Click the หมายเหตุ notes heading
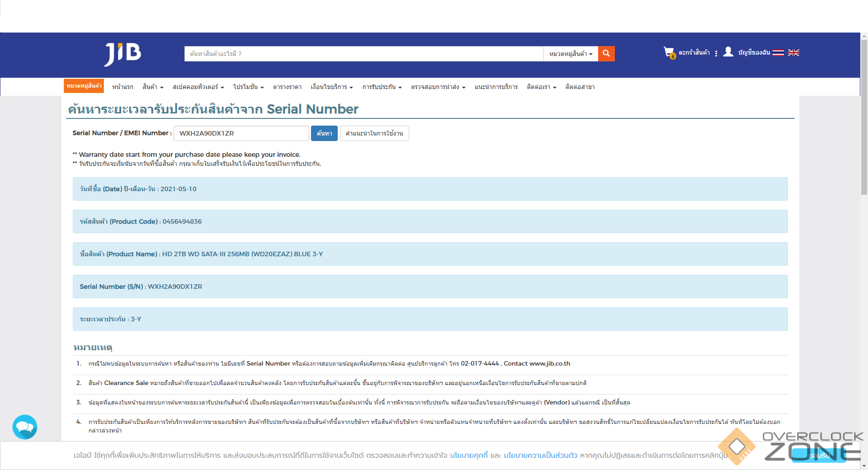This screenshot has width=868, height=470. tap(93, 347)
